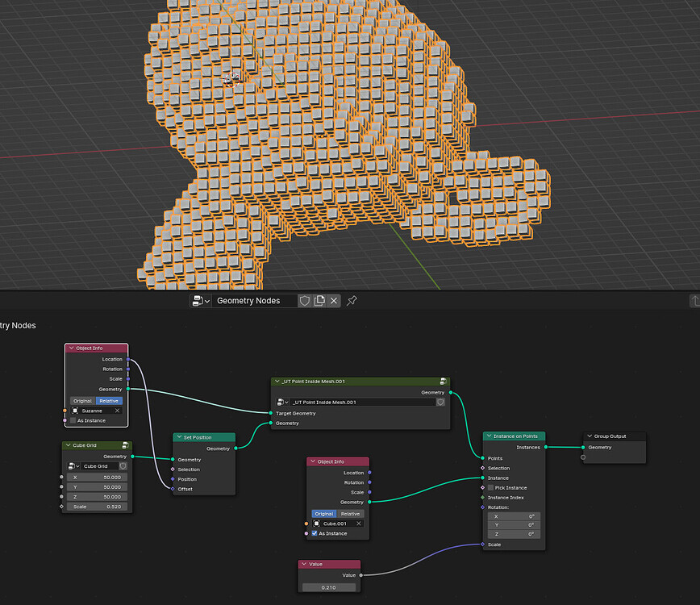Viewport: 700px width, 605px height.
Task: Click the Cube Grid Scale 0.520 field
Action: tap(97, 507)
